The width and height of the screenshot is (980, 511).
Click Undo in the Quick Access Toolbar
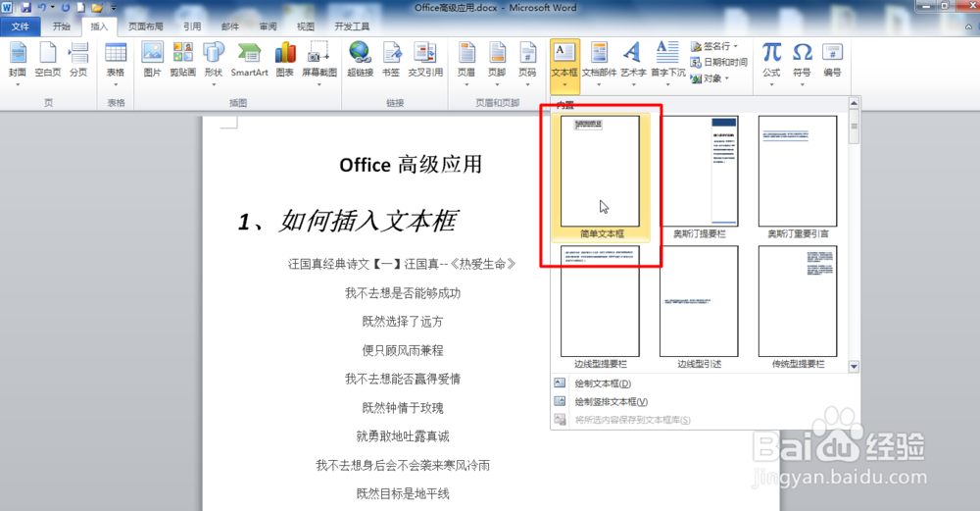tap(41, 8)
